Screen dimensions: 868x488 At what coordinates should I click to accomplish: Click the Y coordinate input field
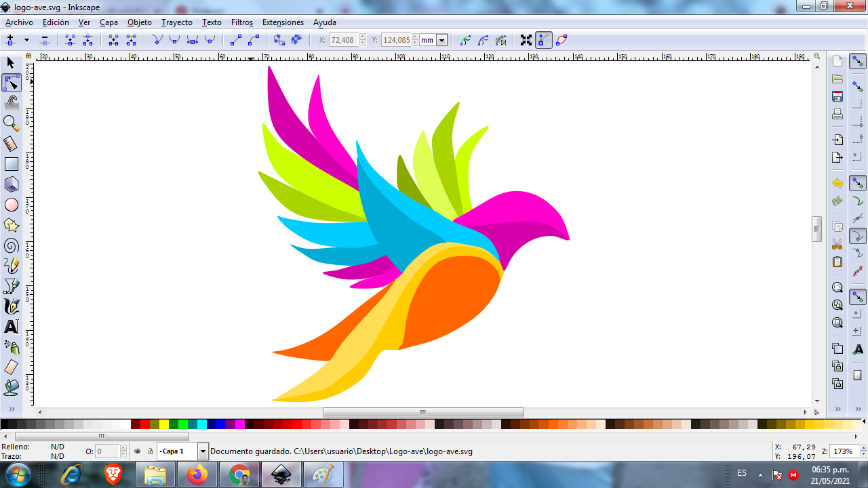point(396,40)
